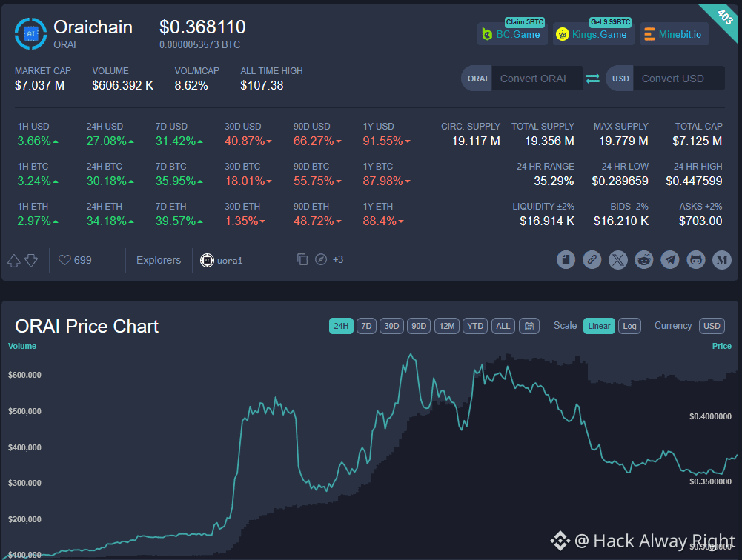
Task: Open BC.Game Claim 5BTC promo
Action: (512, 34)
